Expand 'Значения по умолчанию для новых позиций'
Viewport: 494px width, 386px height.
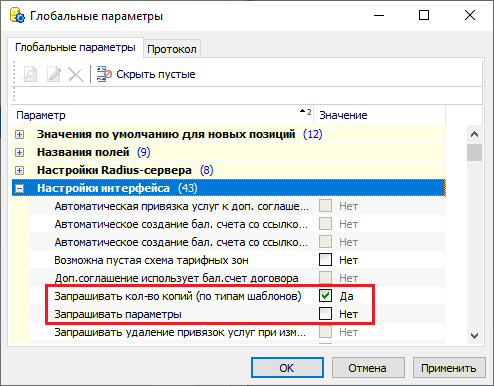pyautogui.click(x=20, y=134)
